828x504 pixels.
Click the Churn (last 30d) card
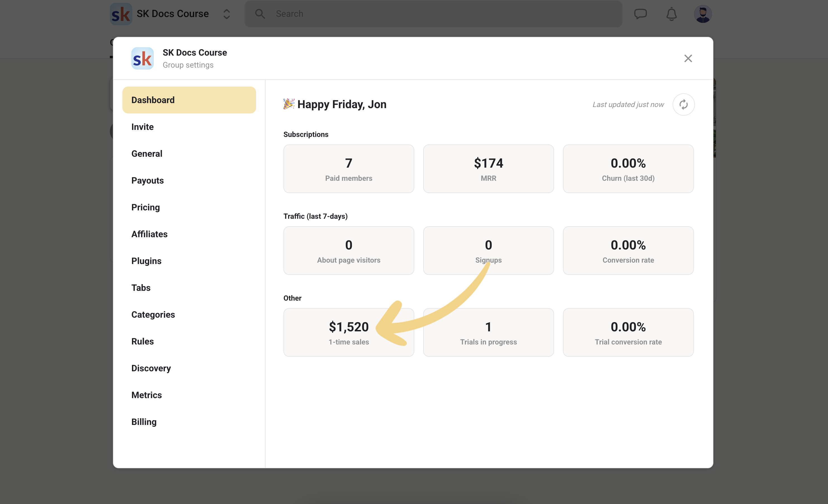pyautogui.click(x=628, y=169)
